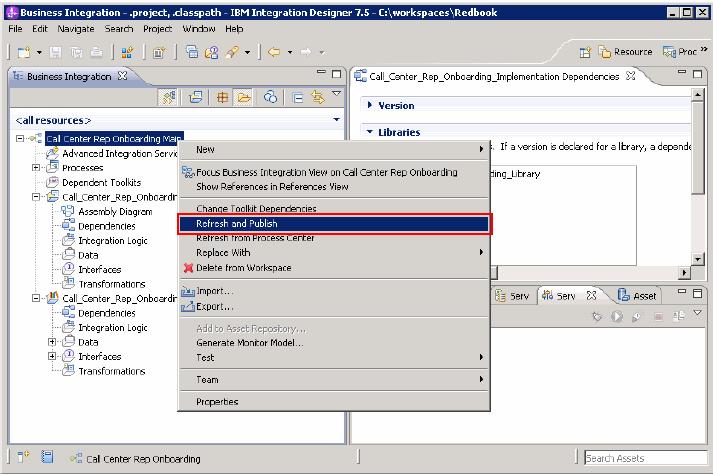Click the Delete from Workspace red X icon

coord(188,268)
